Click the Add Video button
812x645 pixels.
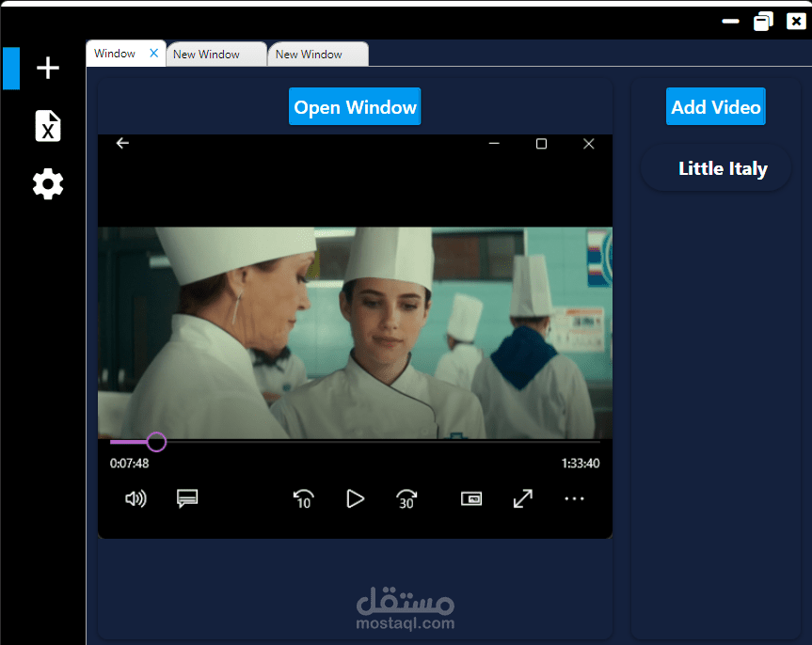tap(716, 106)
